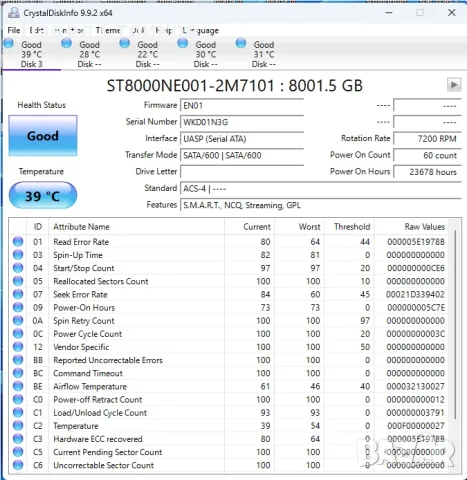
Task: Click status dot for Reallocated Sectors Count
Action: point(18,281)
